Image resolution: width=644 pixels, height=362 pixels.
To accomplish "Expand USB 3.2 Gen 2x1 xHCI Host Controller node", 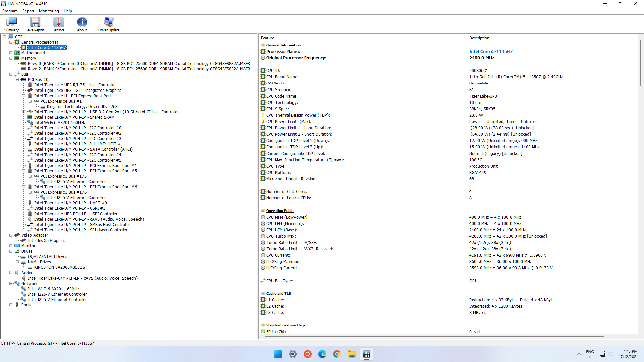I will 24,112.
